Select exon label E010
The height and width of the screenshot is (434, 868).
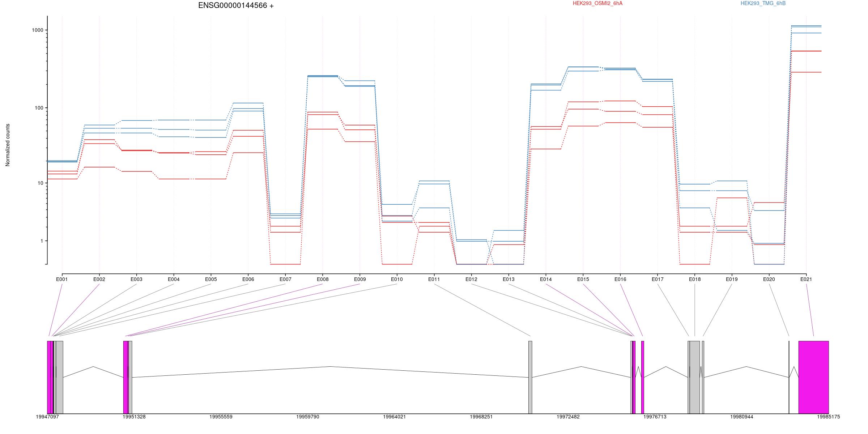click(x=397, y=279)
